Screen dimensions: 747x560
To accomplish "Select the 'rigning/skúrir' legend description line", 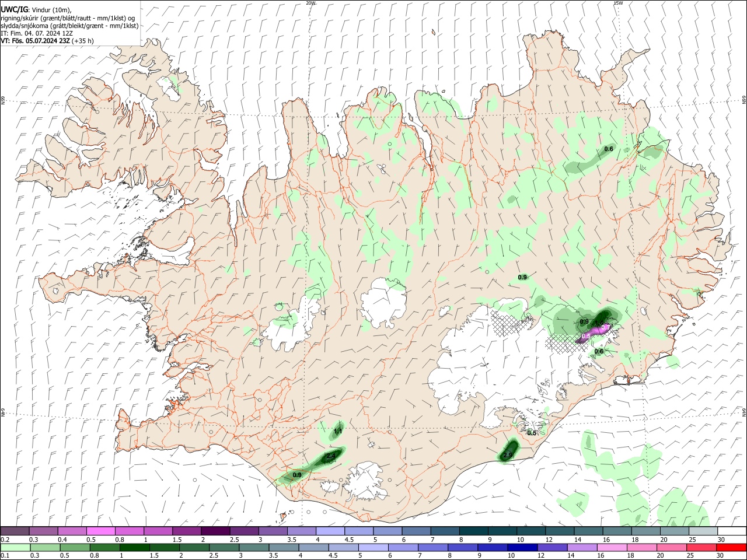I will 68,17.
